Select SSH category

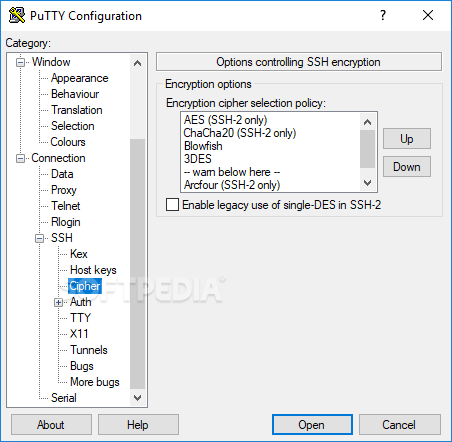tap(62, 238)
